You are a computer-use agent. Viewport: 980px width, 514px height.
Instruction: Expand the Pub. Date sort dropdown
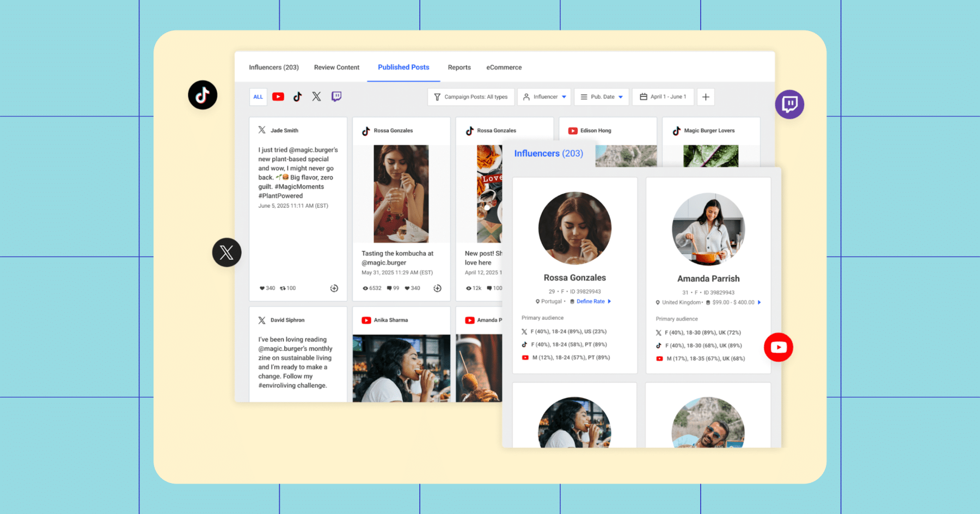(602, 97)
